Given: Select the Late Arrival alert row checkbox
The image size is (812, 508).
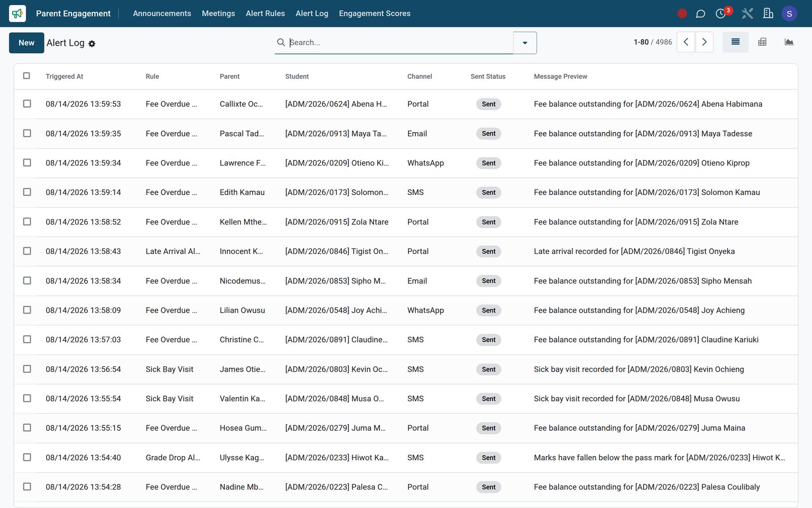Looking at the screenshot, I should point(27,251).
